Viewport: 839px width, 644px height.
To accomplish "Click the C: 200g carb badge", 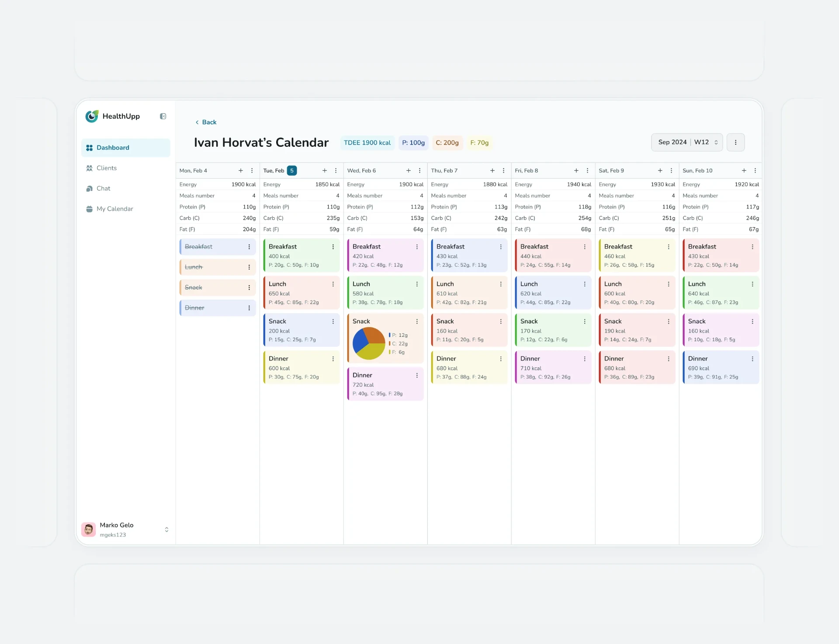I will click(447, 143).
